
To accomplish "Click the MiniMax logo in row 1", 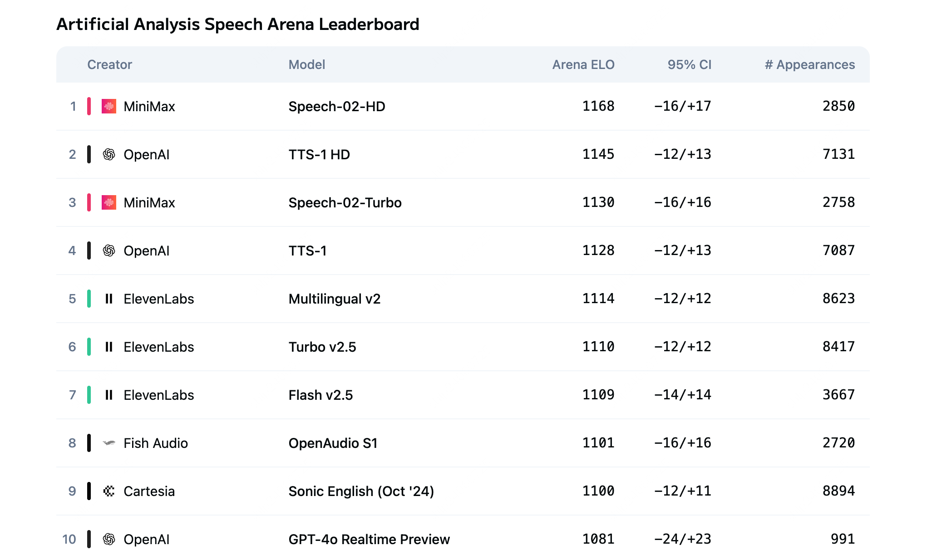I will point(108,106).
